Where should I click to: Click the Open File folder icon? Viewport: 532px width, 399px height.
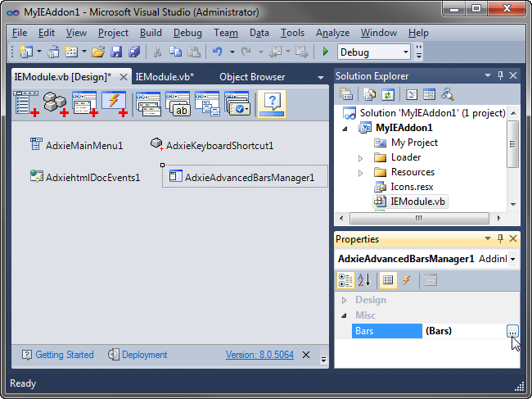(98, 52)
